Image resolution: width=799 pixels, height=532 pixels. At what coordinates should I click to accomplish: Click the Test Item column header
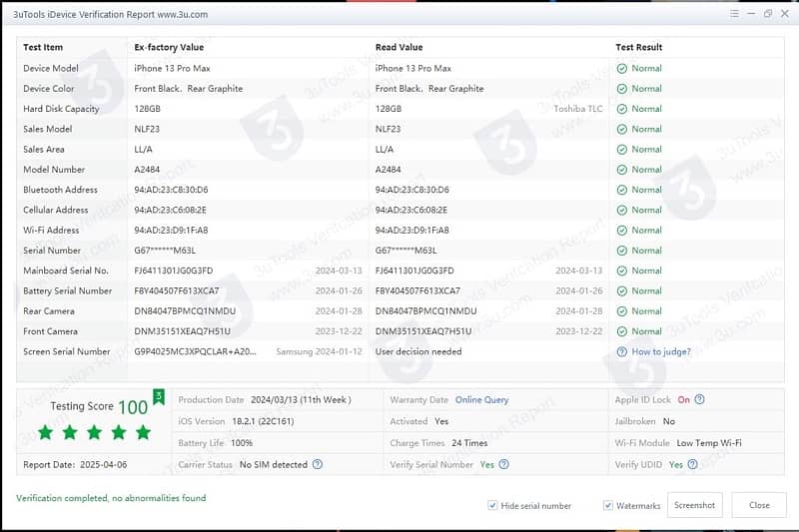pyautogui.click(x=43, y=47)
